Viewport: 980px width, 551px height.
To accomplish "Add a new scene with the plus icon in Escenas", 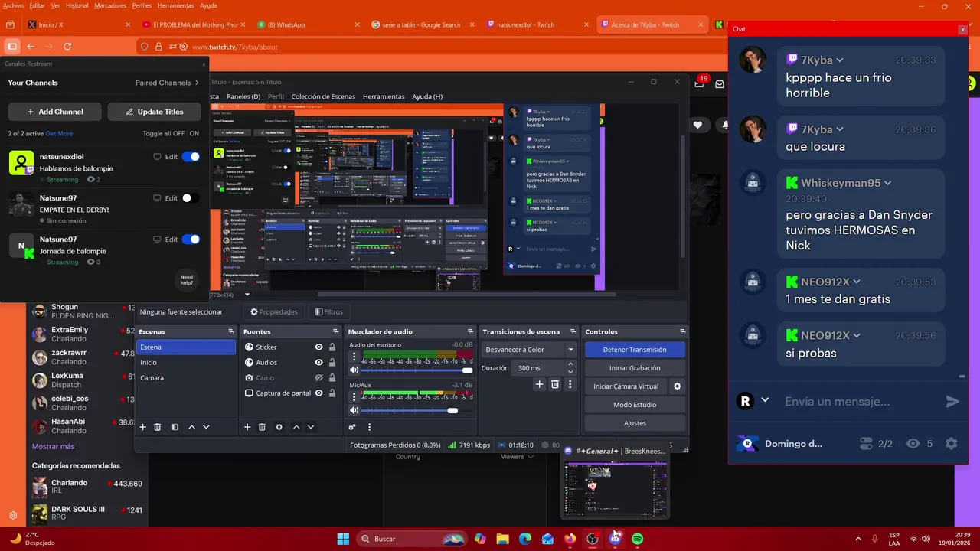I will (142, 427).
